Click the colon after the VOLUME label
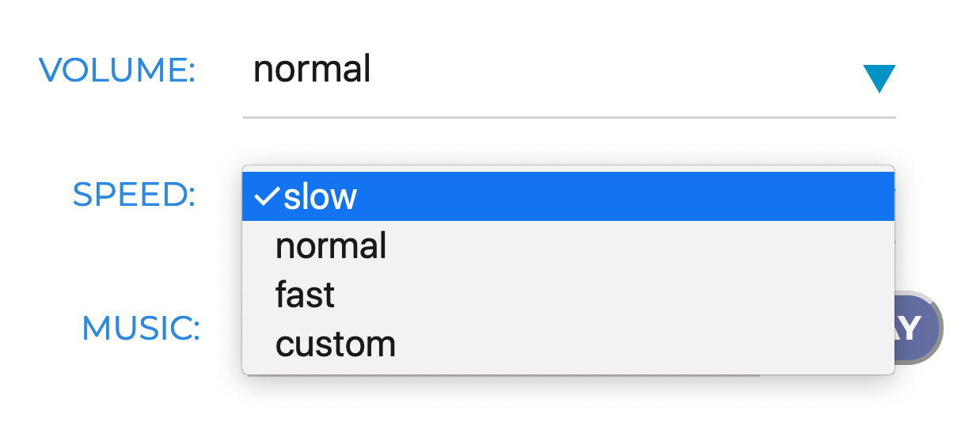The image size is (980, 422). point(190,71)
